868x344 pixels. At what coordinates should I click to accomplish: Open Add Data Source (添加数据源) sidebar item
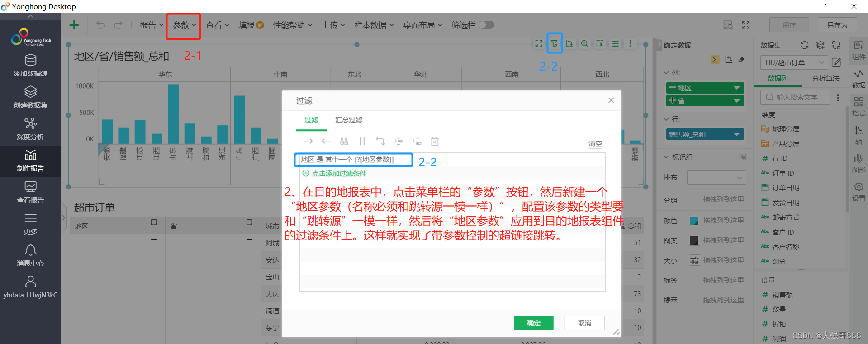pos(30,66)
